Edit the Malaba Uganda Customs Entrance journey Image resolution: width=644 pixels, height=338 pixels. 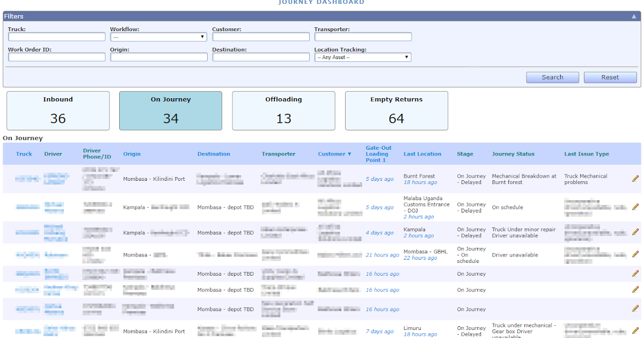click(635, 207)
